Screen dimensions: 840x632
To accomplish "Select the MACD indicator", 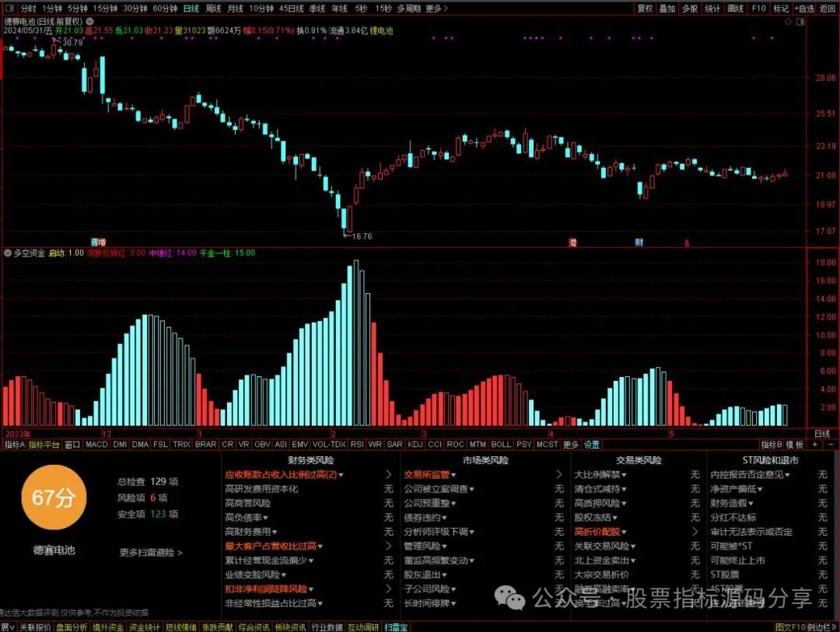I will point(96,445).
